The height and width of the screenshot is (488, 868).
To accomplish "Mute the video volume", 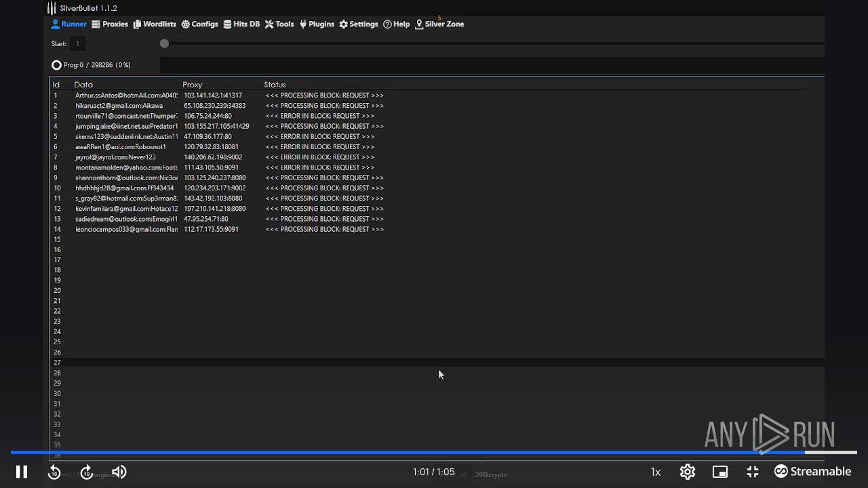I will (119, 472).
